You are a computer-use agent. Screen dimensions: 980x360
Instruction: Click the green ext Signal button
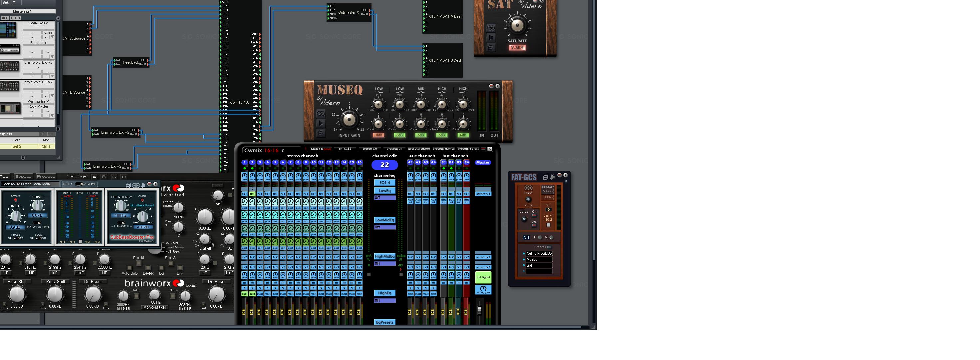pyautogui.click(x=483, y=277)
